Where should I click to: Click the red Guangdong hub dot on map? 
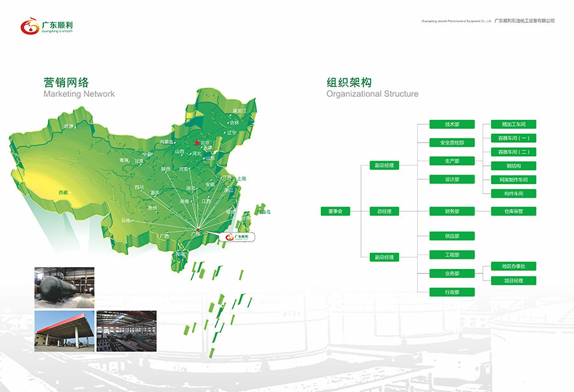coord(198,229)
